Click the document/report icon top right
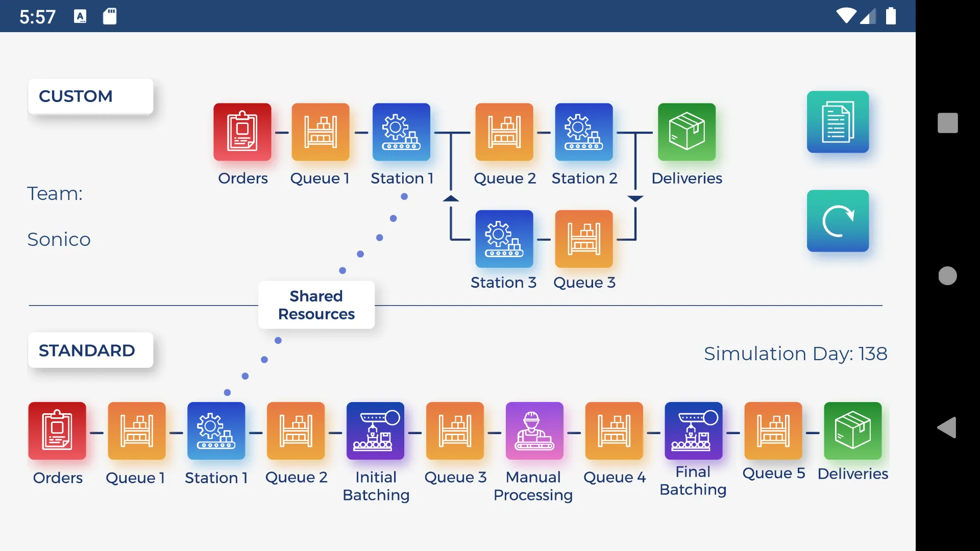 (x=837, y=122)
